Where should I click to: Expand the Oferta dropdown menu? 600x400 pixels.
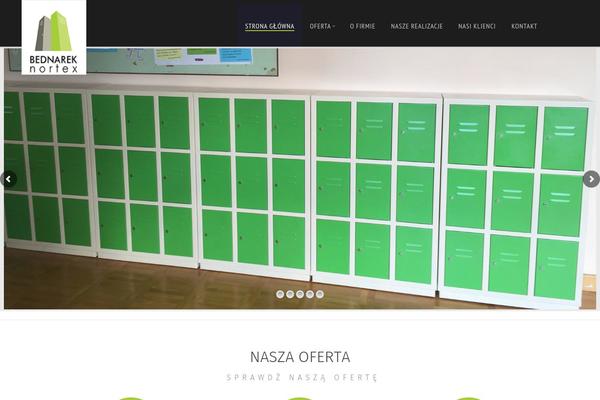[x=322, y=26]
